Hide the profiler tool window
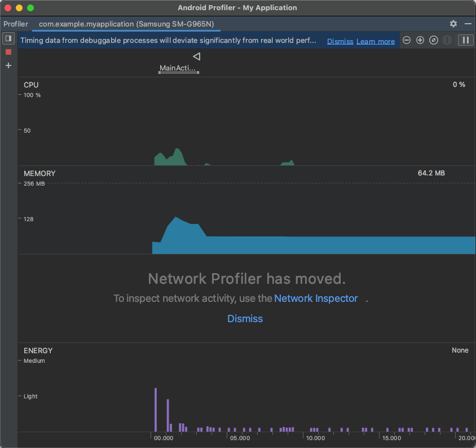The width and height of the screenshot is (476, 448). [x=468, y=24]
